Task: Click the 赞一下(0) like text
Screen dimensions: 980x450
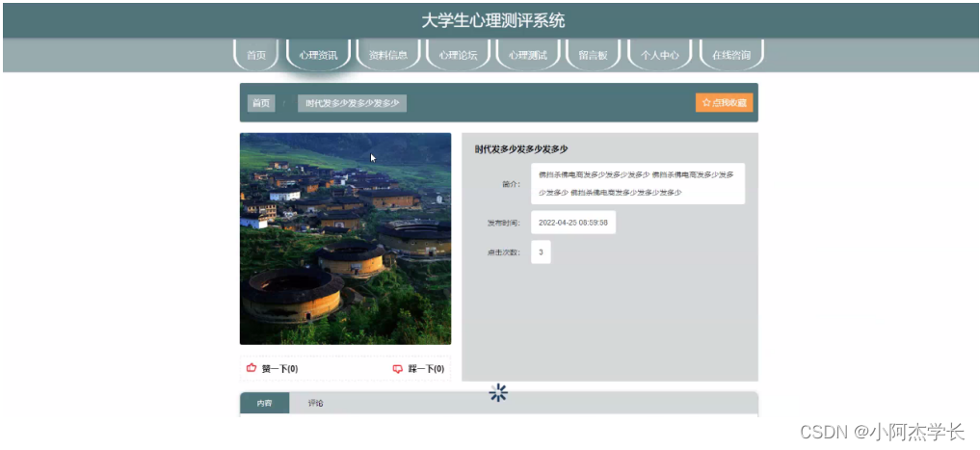Action: pyautogui.click(x=280, y=369)
